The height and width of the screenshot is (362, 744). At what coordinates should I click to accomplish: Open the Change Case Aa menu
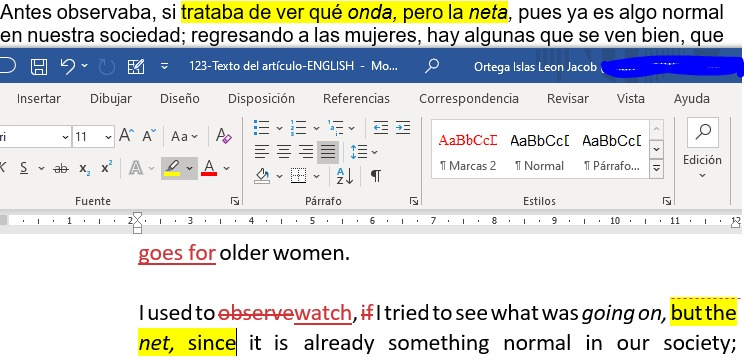click(184, 137)
